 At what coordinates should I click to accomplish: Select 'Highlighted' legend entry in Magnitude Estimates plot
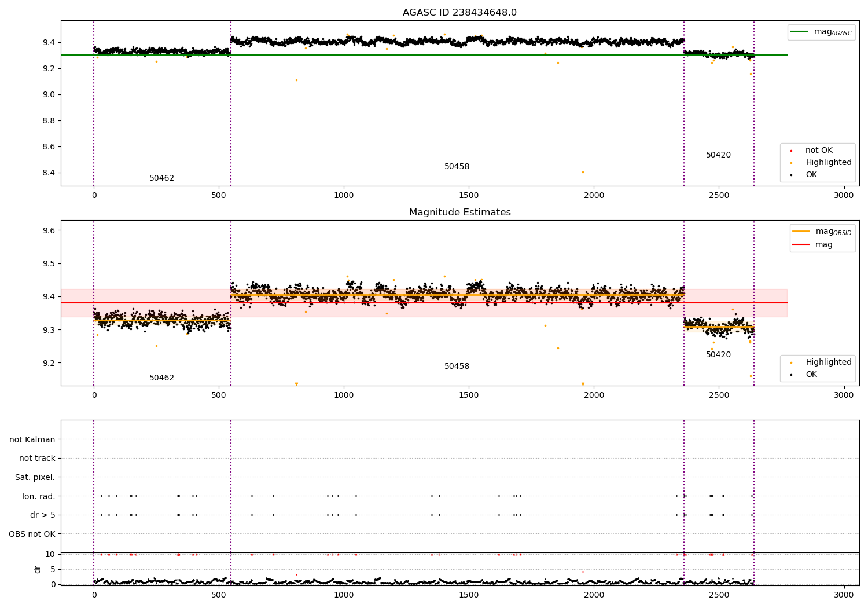tap(829, 362)
